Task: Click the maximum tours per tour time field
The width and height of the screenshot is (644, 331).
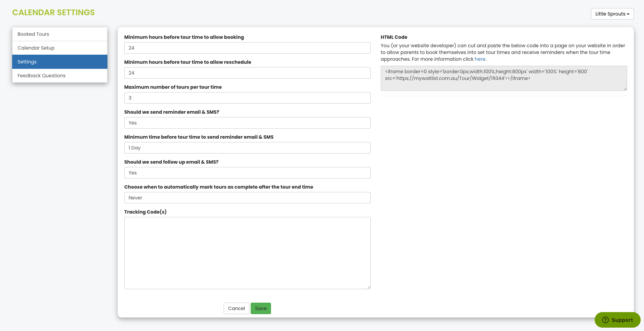Action: tap(247, 98)
